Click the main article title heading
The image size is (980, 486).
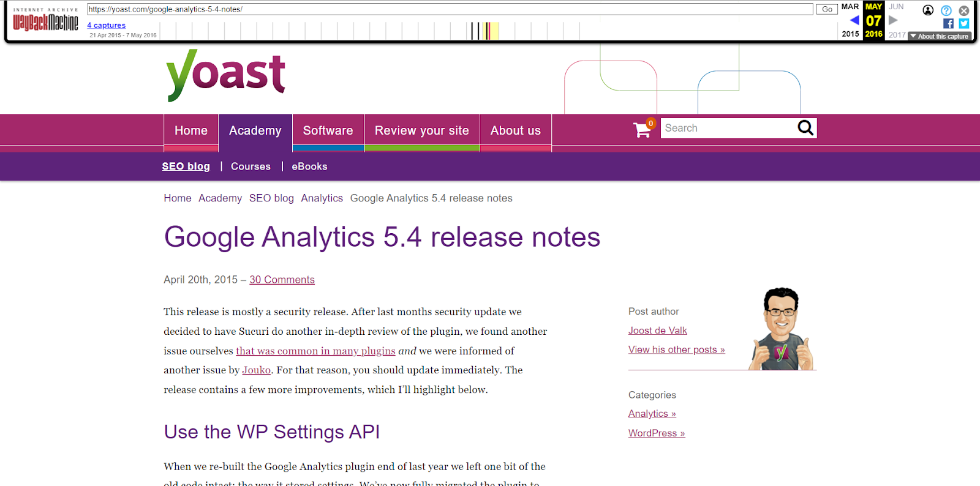click(x=382, y=237)
